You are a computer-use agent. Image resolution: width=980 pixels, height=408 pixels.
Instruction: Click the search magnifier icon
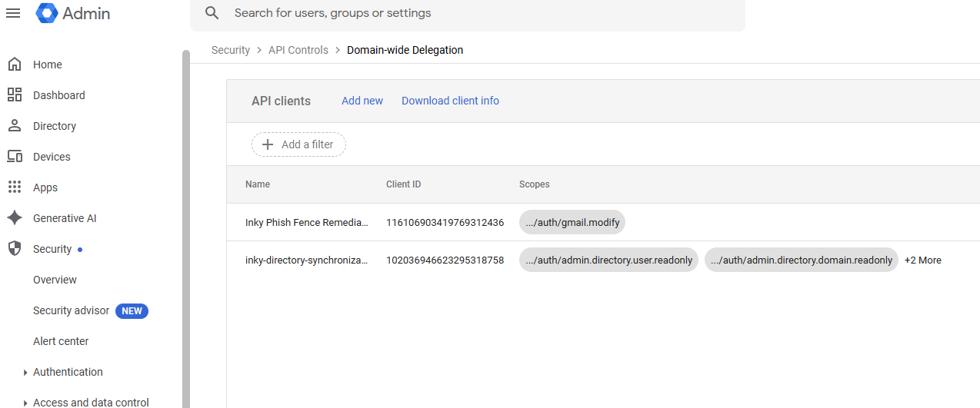pos(212,13)
